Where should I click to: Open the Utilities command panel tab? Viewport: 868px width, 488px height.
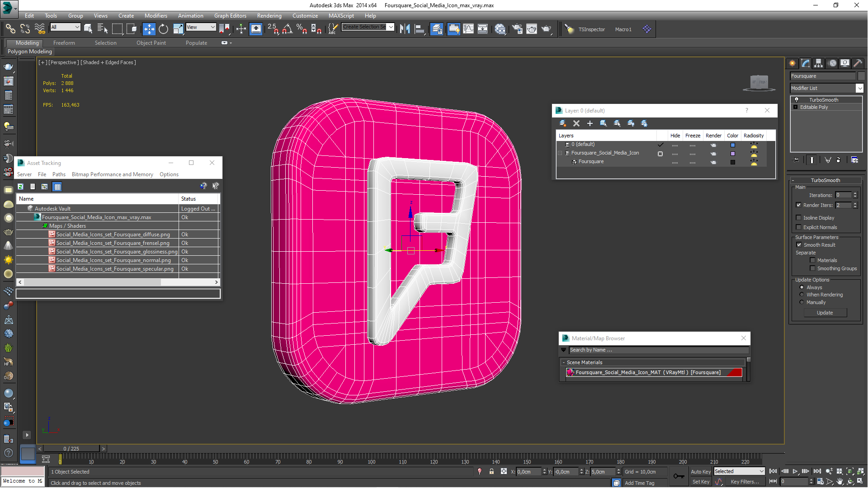[x=858, y=63]
